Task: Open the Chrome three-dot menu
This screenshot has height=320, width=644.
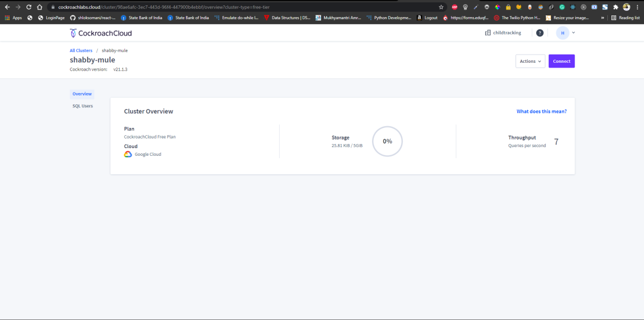Action: click(637, 7)
